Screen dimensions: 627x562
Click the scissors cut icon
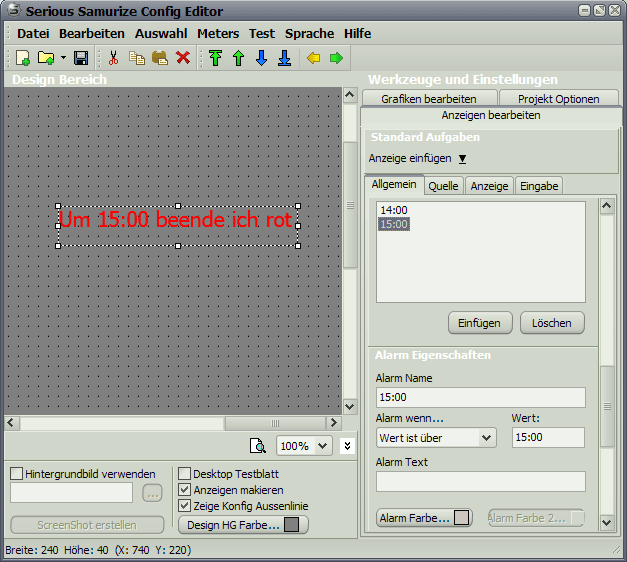pos(113,58)
